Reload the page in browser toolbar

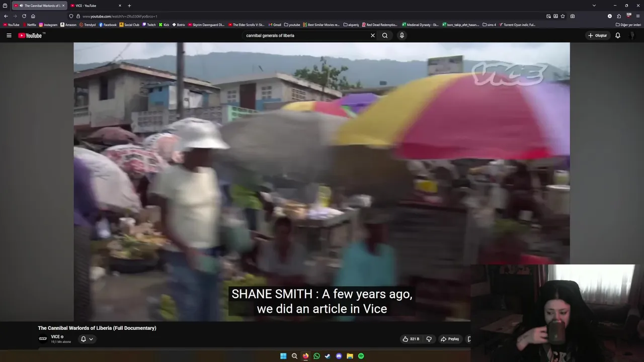point(24,16)
